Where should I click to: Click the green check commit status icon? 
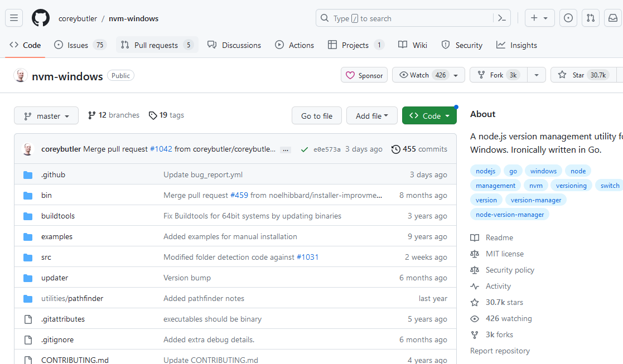point(305,149)
